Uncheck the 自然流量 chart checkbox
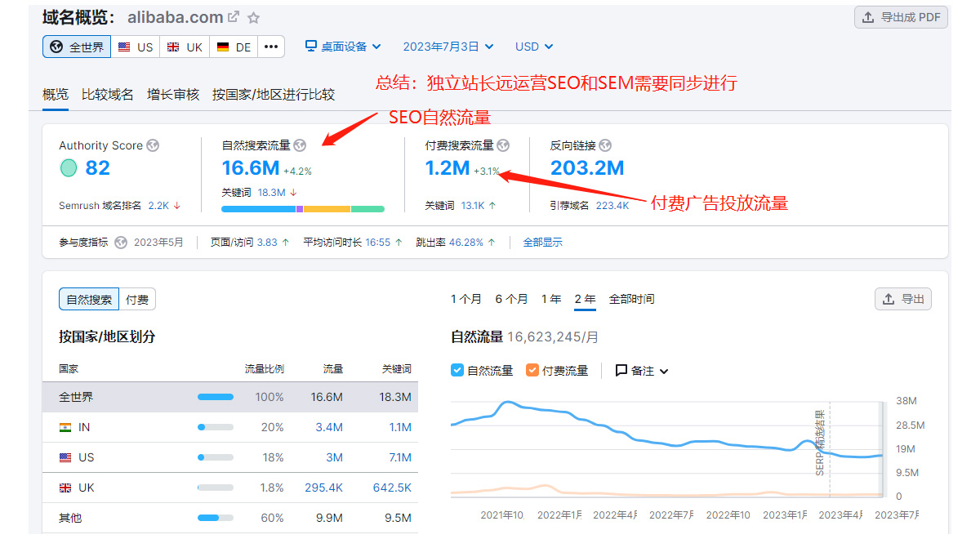Image resolution: width=980 pixels, height=539 pixels. 457,370
